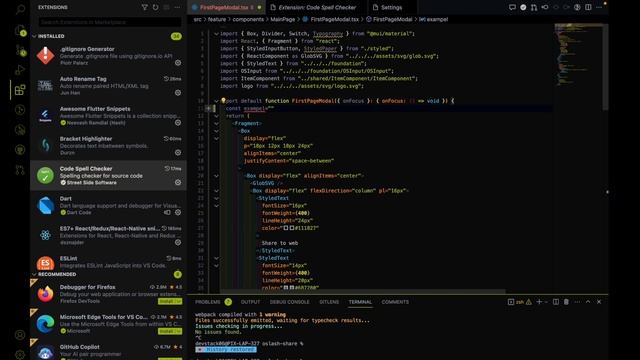Click the 'MainPage' breadcrumb
Image resolution: width=640 pixels, height=360 pixels.
(282, 19)
